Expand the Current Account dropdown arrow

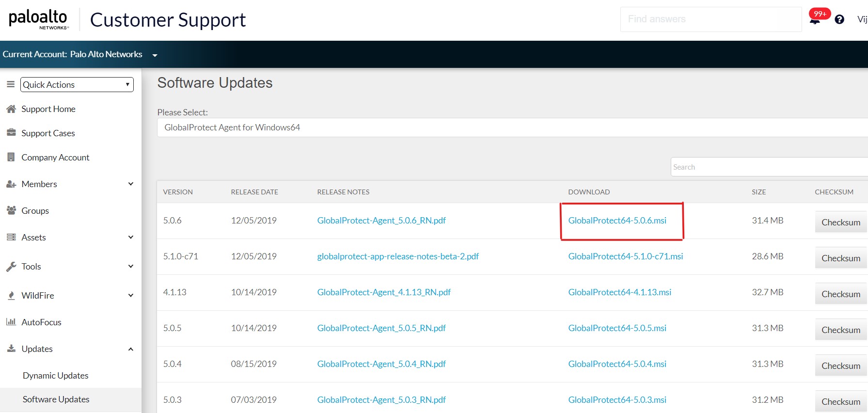click(155, 55)
